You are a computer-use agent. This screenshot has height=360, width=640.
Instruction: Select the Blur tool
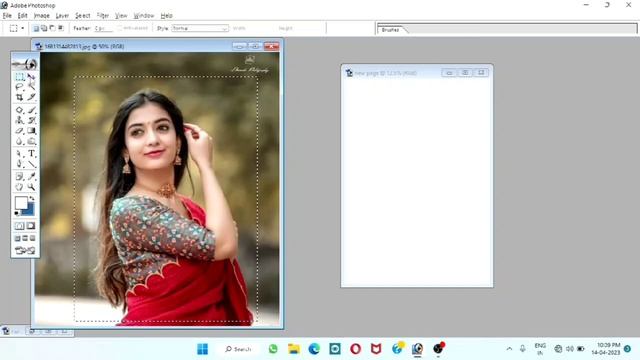(x=19, y=142)
